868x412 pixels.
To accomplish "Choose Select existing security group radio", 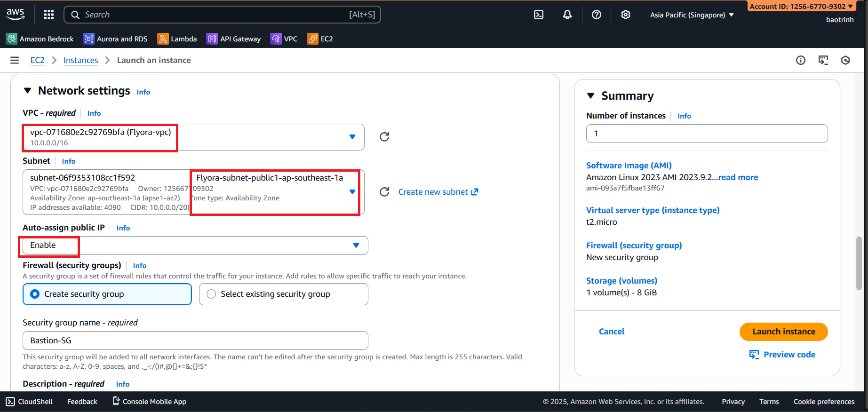I will 211,294.
